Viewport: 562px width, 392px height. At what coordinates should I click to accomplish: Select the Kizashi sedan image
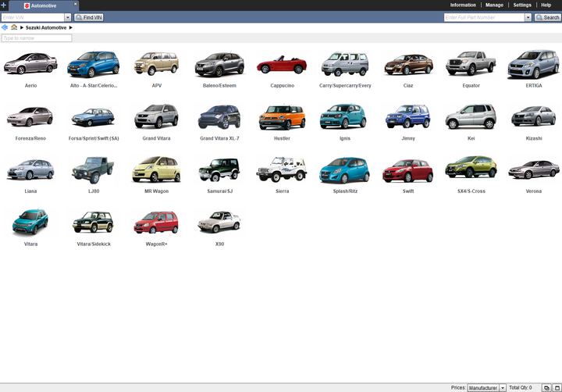534,116
